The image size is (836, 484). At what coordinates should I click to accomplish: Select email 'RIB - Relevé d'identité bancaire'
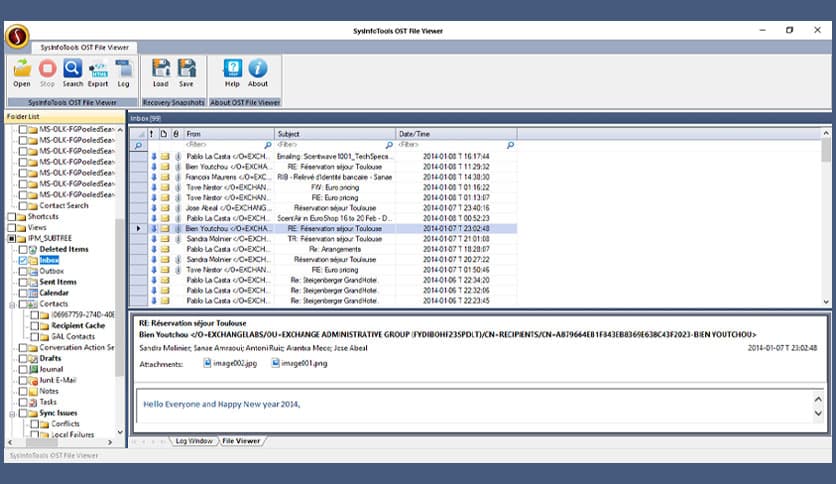point(324,177)
